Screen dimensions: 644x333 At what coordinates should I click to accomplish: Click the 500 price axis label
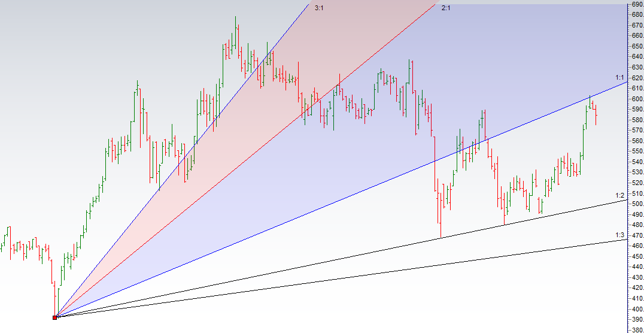point(636,204)
